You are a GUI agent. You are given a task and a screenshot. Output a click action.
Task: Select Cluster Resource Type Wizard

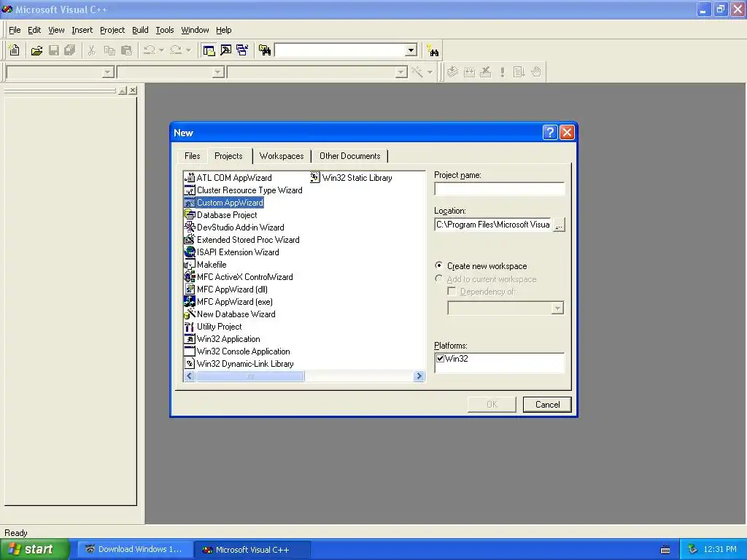click(x=243, y=190)
